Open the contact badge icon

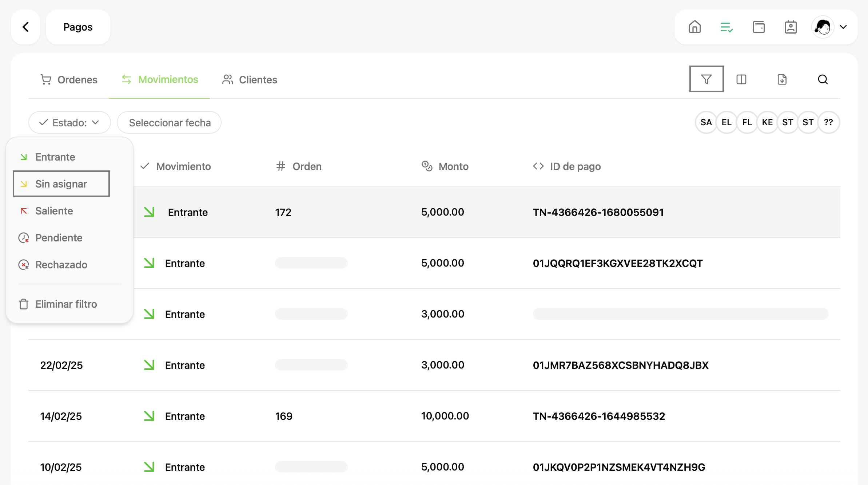pyautogui.click(x=791, y=27)
